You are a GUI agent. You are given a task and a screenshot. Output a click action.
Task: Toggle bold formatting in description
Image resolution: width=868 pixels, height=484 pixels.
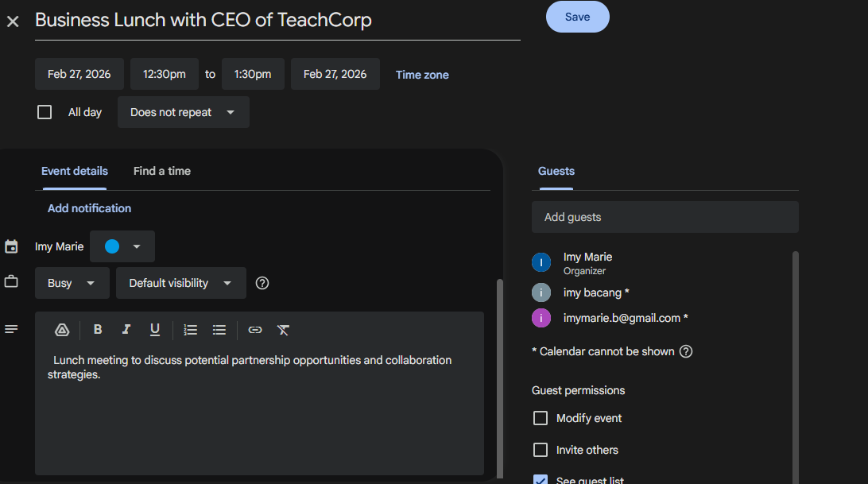[98, 330]
